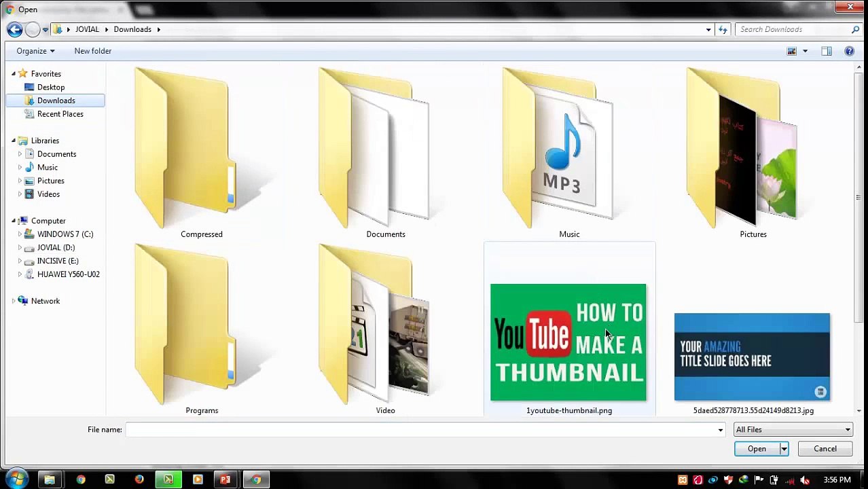Expand the Music library
868x489 pixels.
pyautogui.click(x=20, y=167)
